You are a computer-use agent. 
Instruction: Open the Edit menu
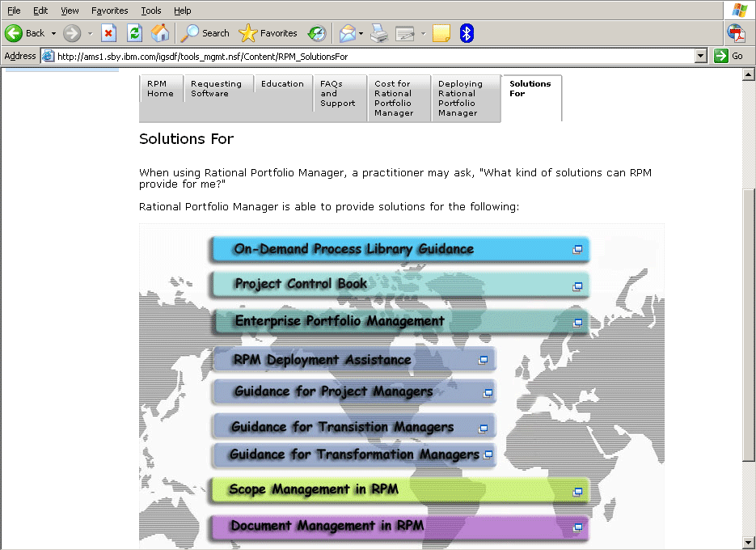coord(40,11)
